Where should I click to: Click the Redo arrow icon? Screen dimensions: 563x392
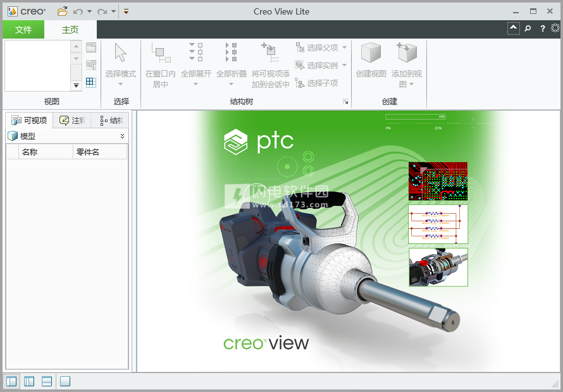(x=102, y=12)
